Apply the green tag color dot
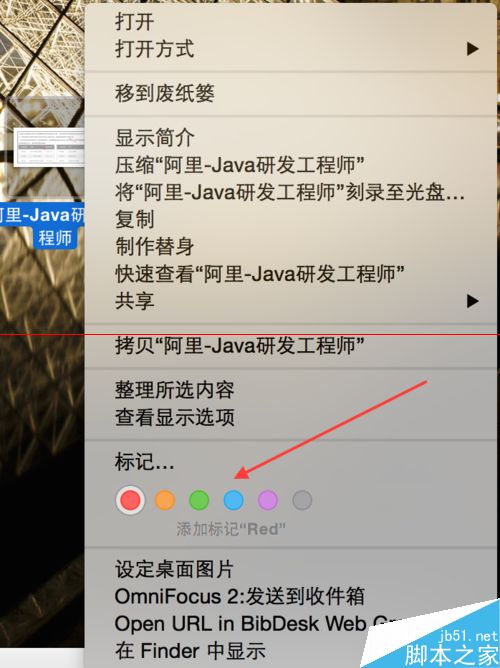Image resolution: width=500 pixels, height=668 pixels. pos(199,500)
